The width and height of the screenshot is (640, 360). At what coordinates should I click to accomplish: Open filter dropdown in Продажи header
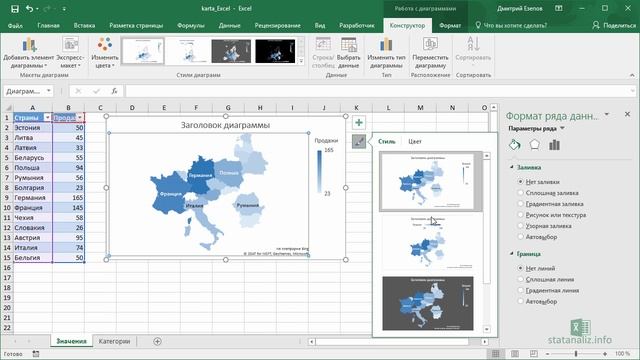pyautogui.click(x=80, y=118)
